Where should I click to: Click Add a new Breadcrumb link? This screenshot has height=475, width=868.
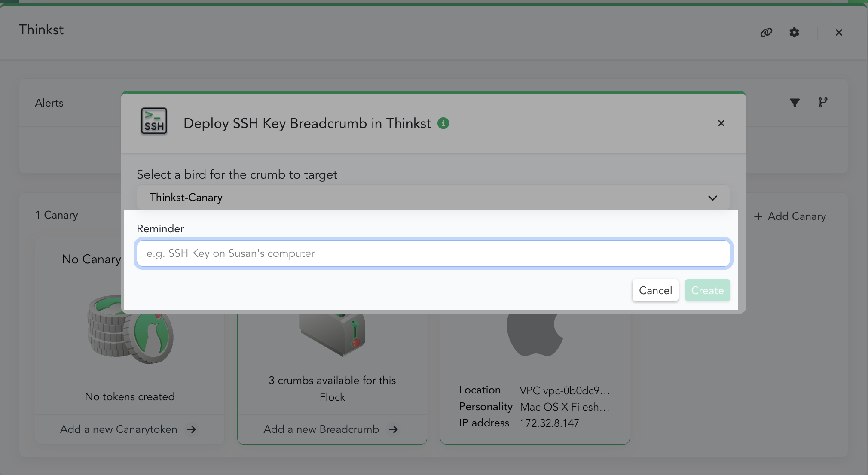tap(321, 429)
